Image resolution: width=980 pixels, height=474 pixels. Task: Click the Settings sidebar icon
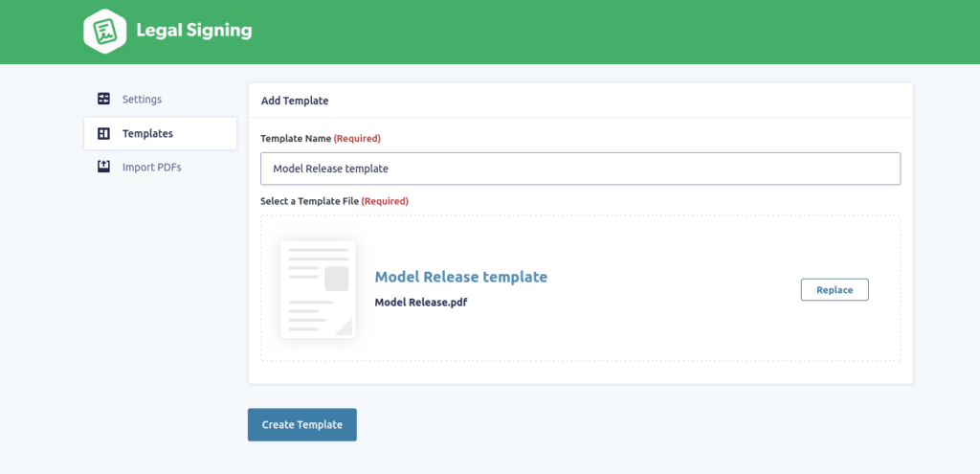[x=103, y=99]
